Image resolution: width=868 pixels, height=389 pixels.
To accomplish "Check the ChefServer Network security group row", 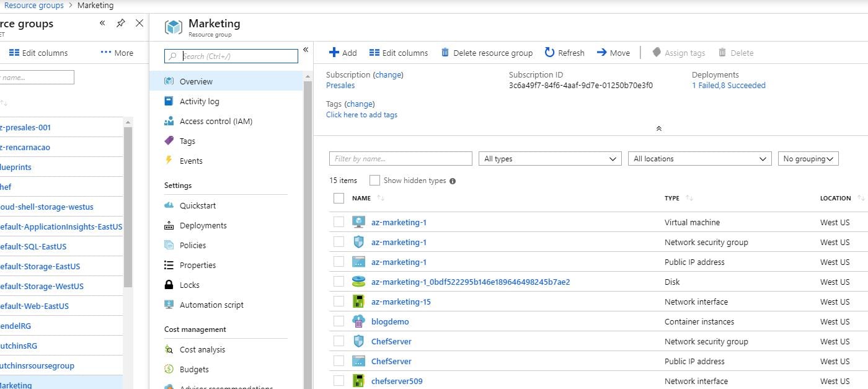I will 339,341.
